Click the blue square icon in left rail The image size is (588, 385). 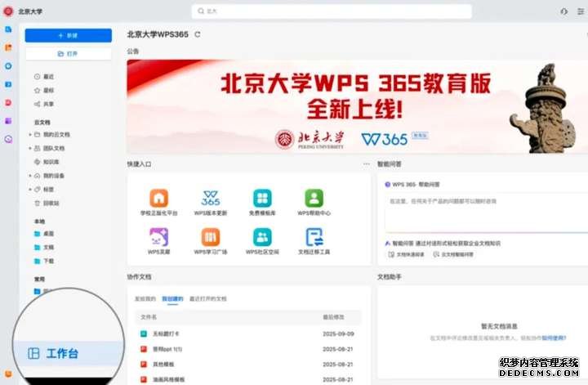[8, 84]
